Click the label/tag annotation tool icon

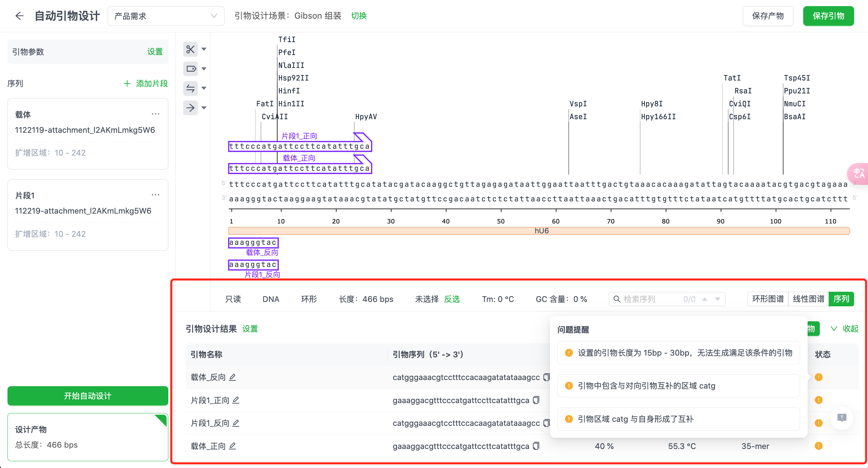click(x=190, y=69)
